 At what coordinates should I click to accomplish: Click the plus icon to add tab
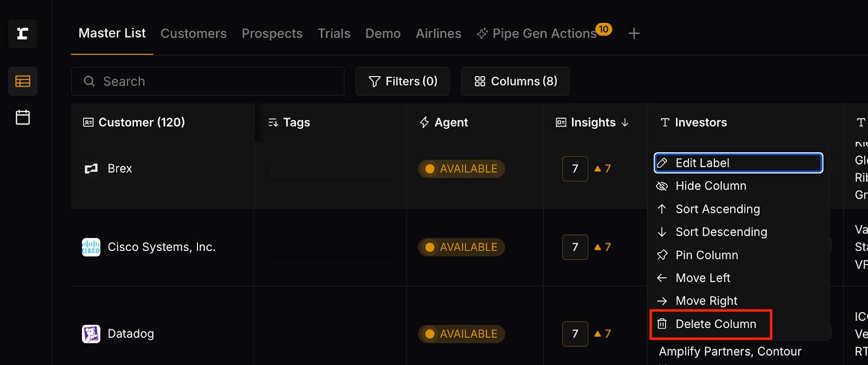tap(634, 34)
